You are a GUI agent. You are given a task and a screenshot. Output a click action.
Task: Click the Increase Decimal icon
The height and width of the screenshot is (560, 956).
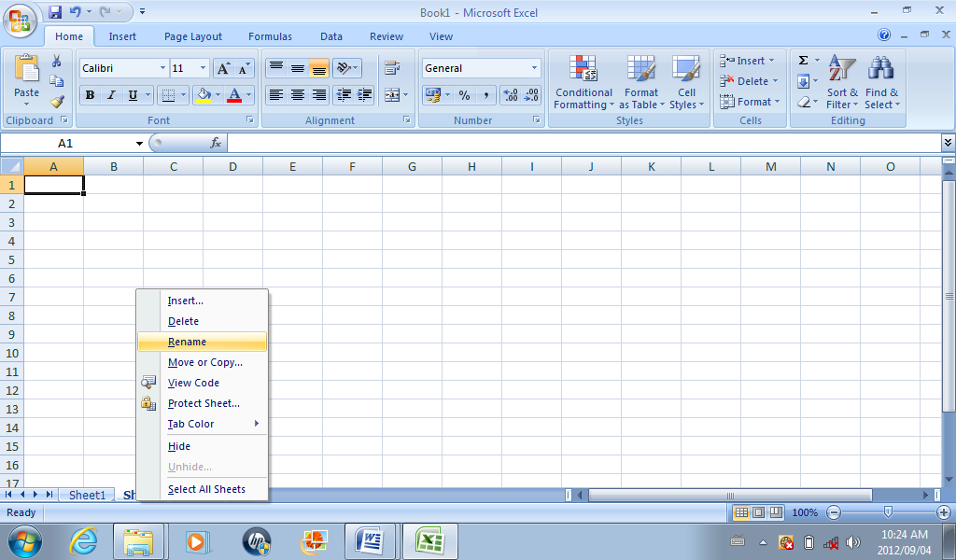pos(511,95)
